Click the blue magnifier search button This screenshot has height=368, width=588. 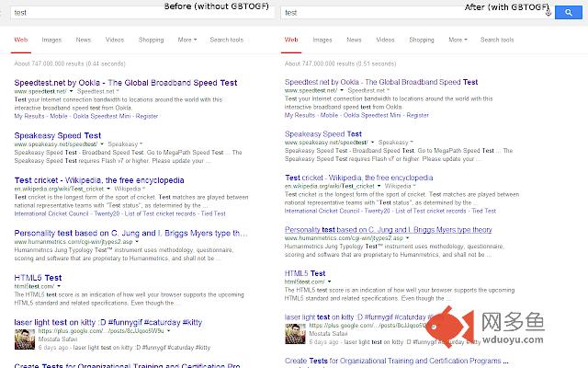568,12
